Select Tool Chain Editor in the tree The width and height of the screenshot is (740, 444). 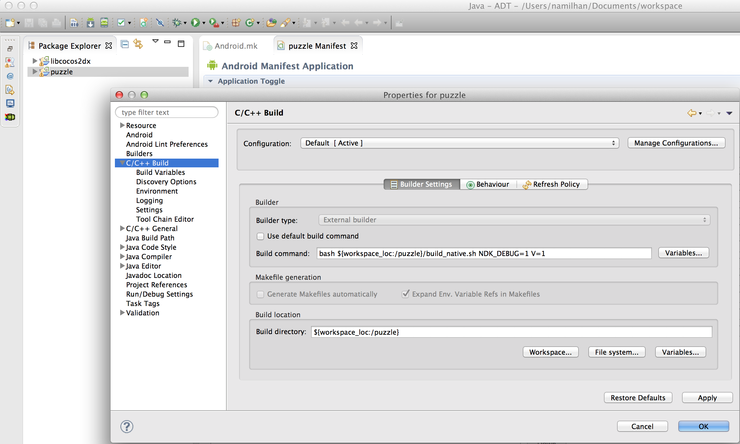click(165, 219)
